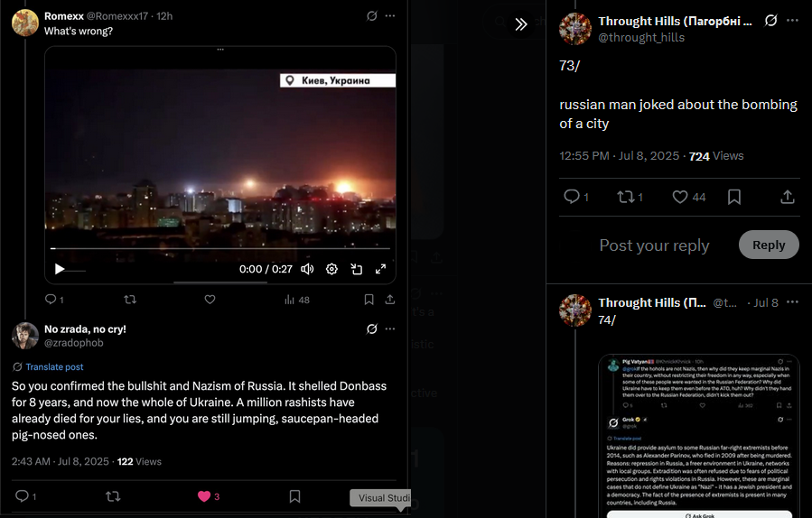The width and height of the screenshot is (812, 518).
Task: Bookmark Romexx's post
Action: click(x=369, y=300)
